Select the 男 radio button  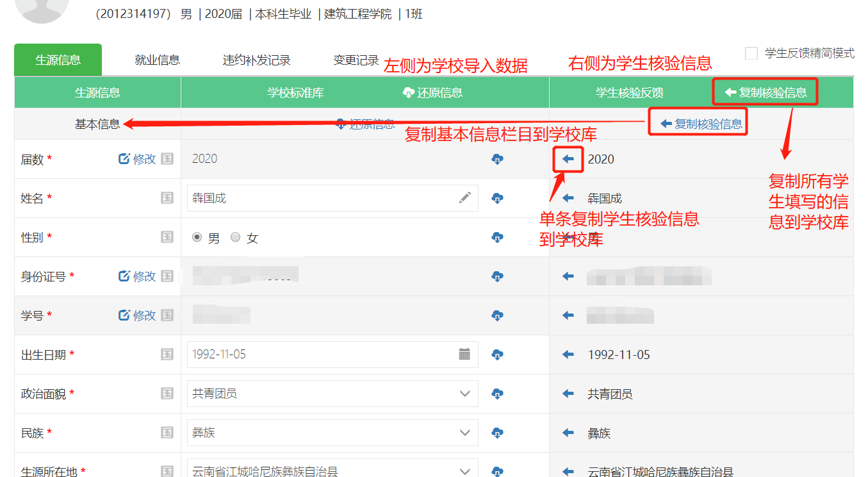197,237
